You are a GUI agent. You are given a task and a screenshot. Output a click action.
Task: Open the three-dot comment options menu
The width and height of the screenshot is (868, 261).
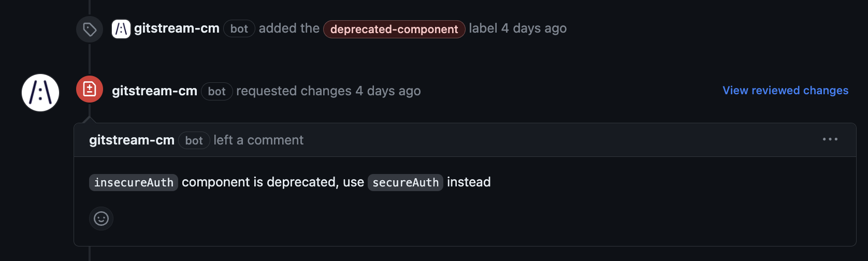(830, 139)
